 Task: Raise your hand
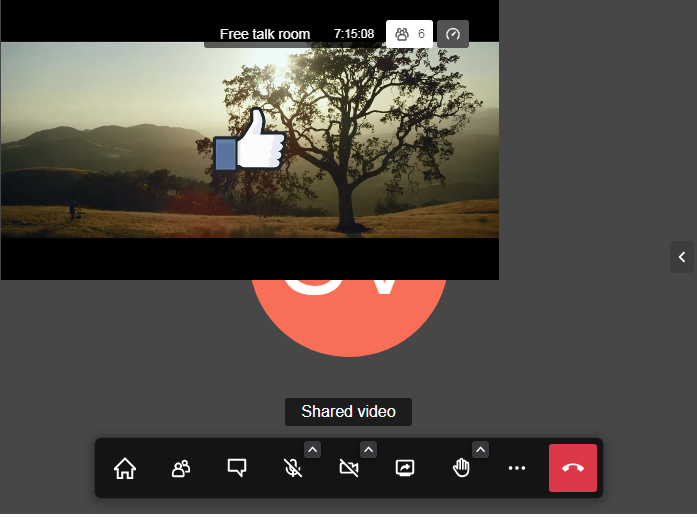tap(461, 468)
